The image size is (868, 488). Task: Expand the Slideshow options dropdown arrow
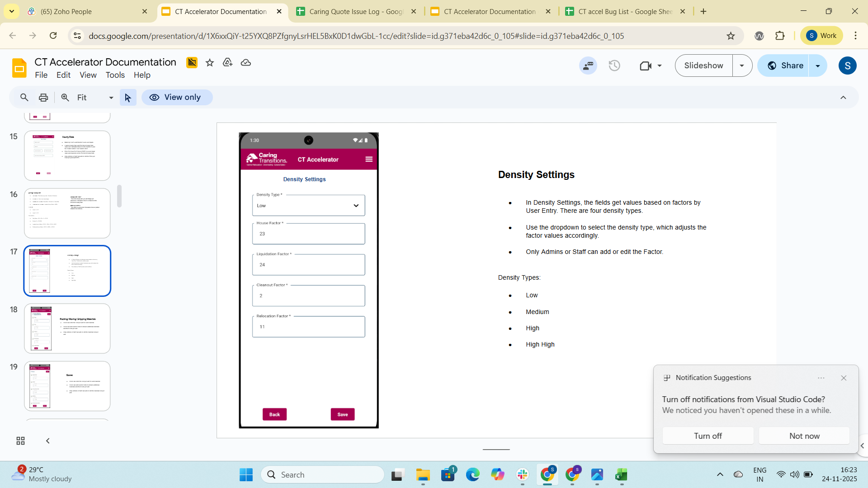[742, 66]
